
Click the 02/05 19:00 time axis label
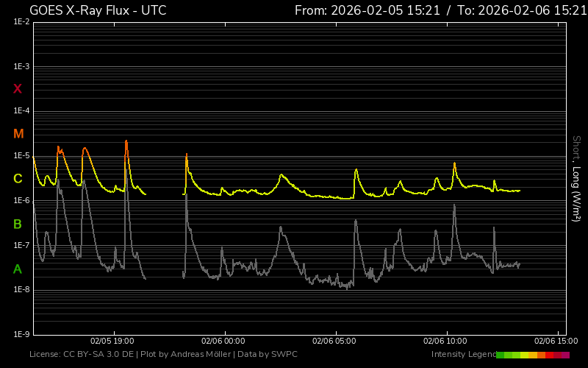[x=112, y=341]
